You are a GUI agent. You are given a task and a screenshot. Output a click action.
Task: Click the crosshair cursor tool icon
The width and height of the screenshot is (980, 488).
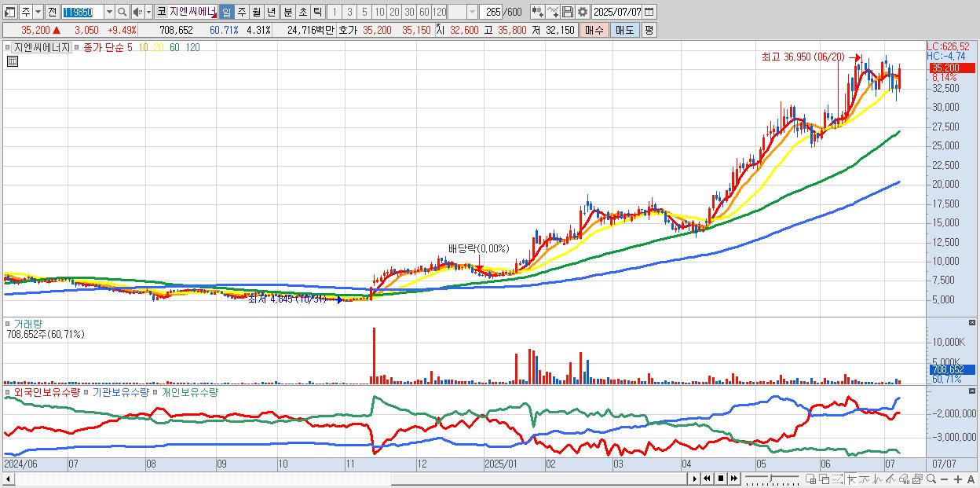point(851,479)
